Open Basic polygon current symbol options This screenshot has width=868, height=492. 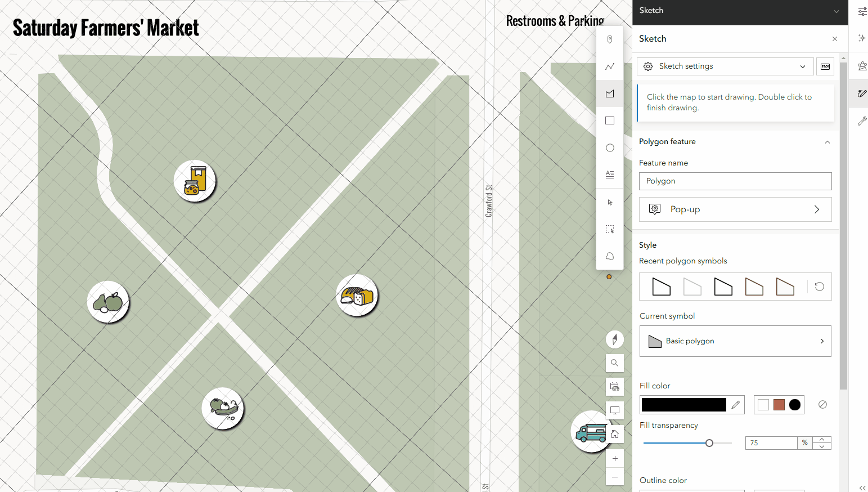pos(735,341)
